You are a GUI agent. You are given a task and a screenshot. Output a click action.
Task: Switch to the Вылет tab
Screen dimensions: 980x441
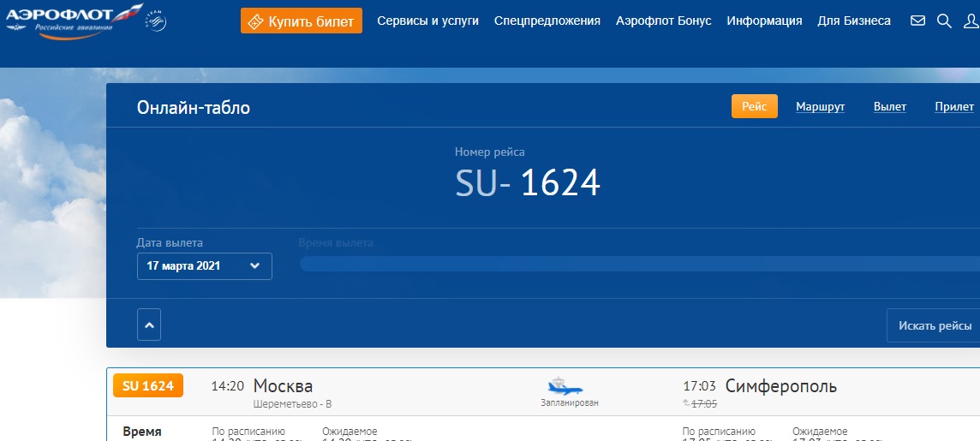889,107
